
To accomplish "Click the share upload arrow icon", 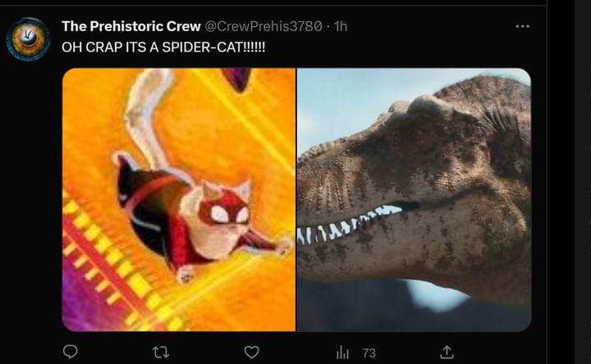I will 447,352.
